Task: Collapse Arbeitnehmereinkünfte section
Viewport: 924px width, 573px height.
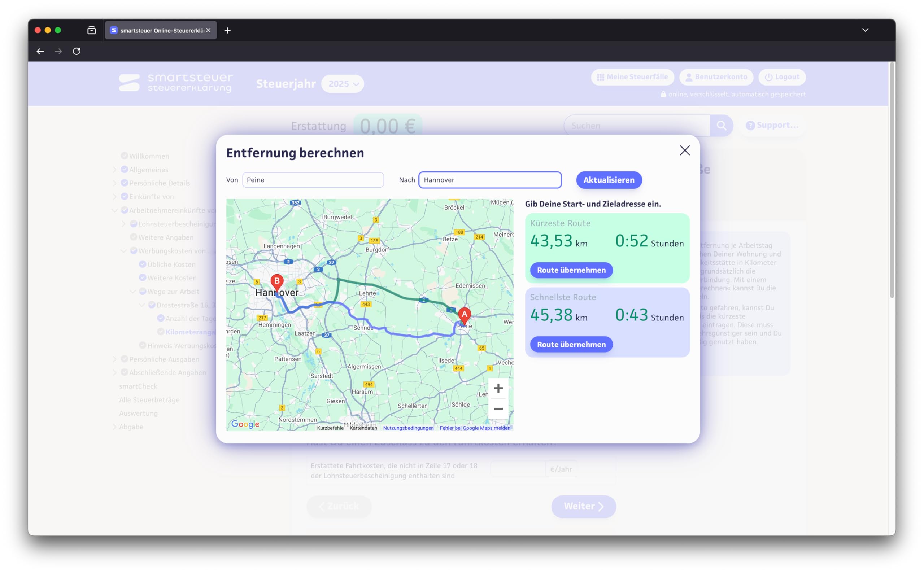Action: click(x=114, y=210)
